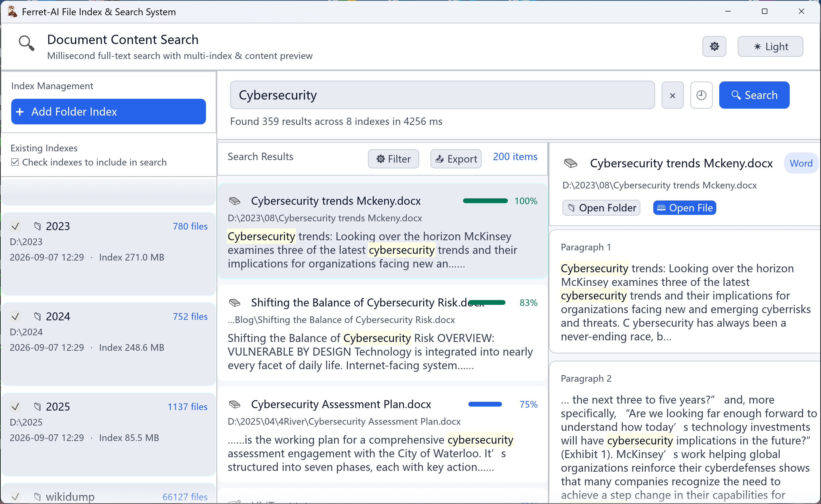The image size is (821, 504).
Task: Click the folder icon next to wikidump index
Action: (x=37, y=497)
